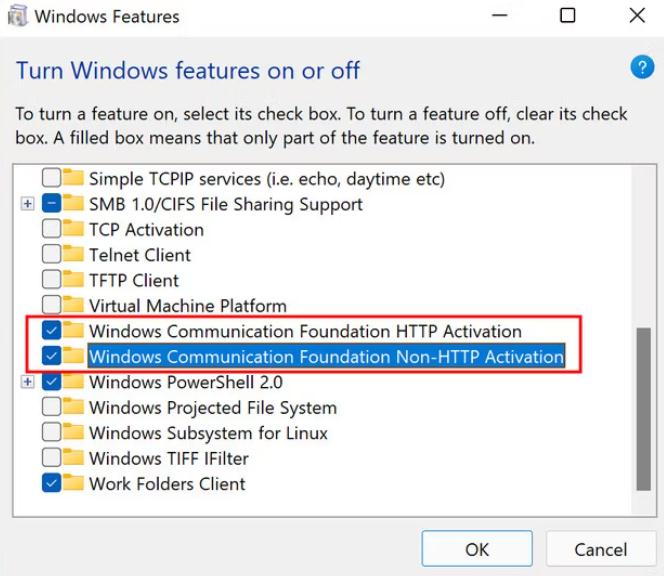
Task: Uncheck the Work Folders Client checkbox
Action: tap(51, 484)
